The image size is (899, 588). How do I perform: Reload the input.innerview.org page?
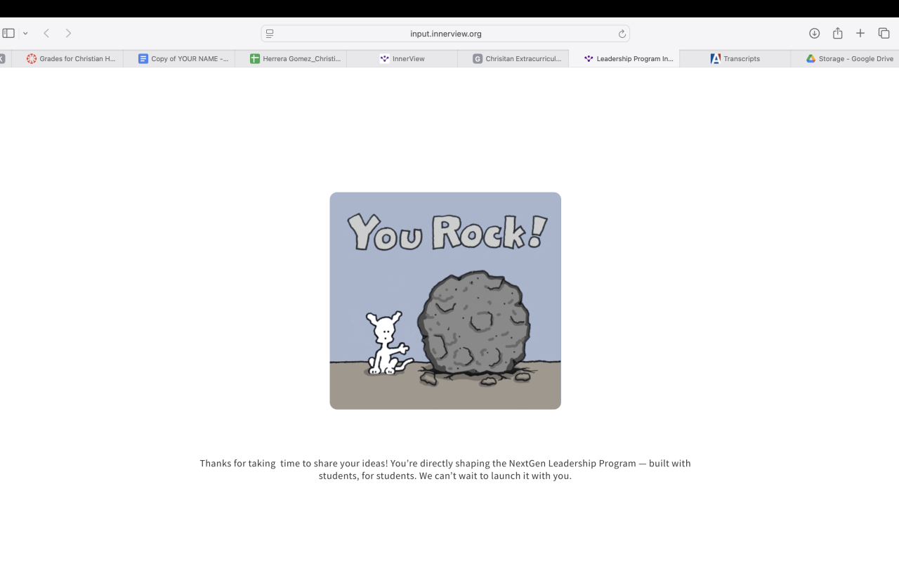(622, 34)
